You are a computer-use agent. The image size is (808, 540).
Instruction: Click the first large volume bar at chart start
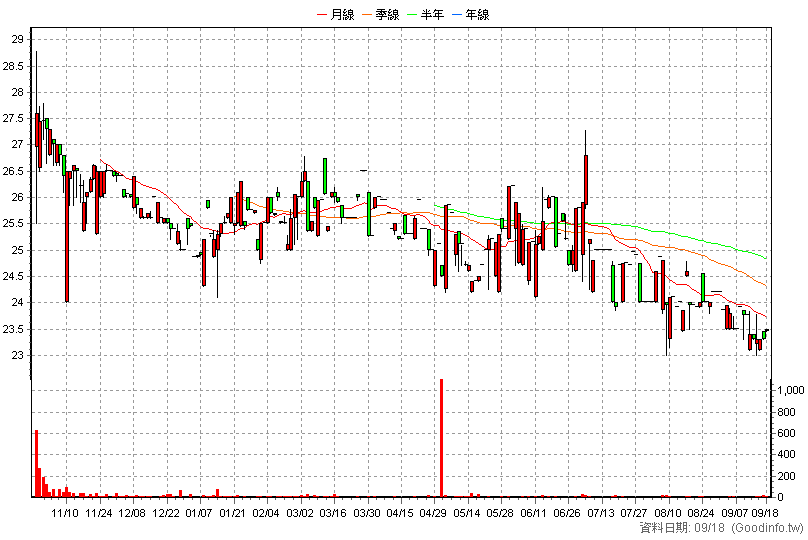click(x=37, y=463)
